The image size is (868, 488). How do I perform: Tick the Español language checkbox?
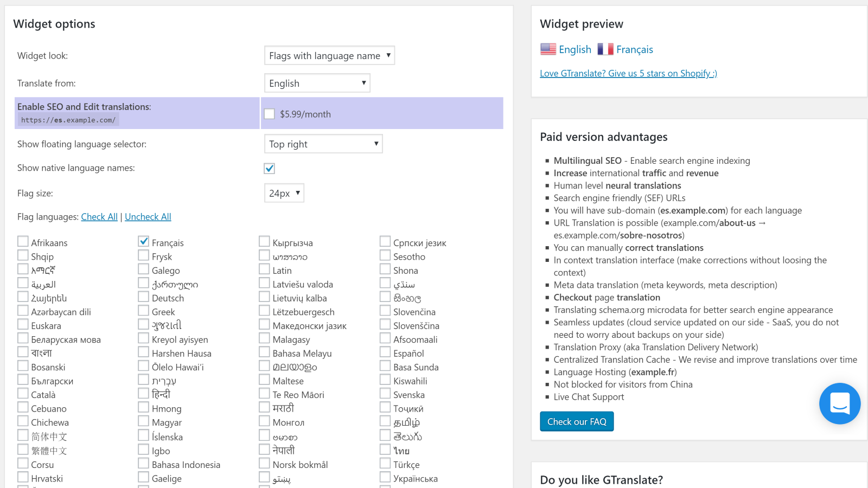385,352
